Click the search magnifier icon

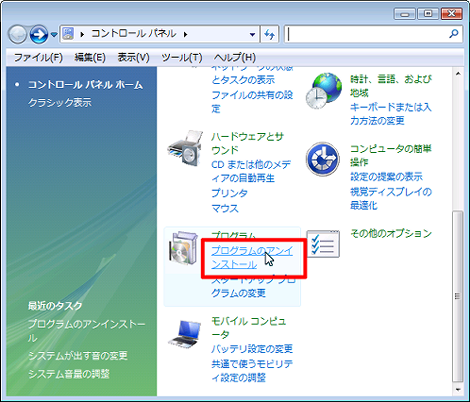point(453,34)
